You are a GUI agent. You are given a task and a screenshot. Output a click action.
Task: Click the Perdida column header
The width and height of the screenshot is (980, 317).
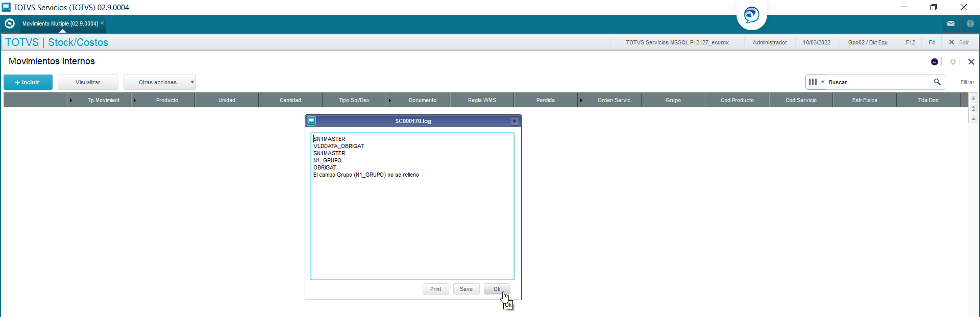(546, 100)
